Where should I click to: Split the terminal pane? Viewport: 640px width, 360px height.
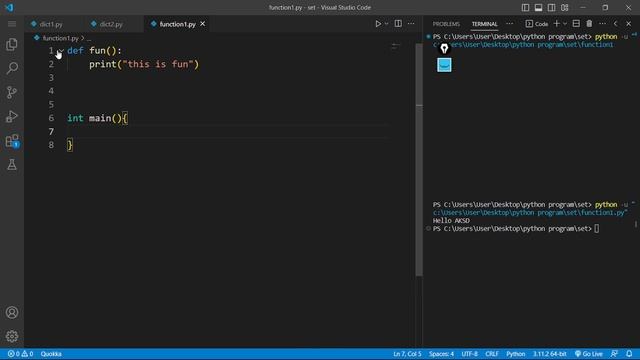(576, 24)
